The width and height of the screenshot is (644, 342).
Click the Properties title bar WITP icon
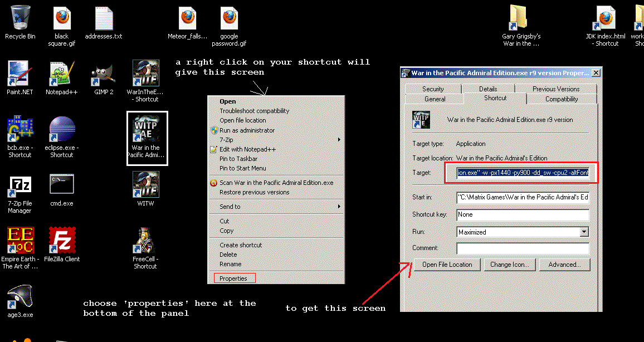click(406, 73)
